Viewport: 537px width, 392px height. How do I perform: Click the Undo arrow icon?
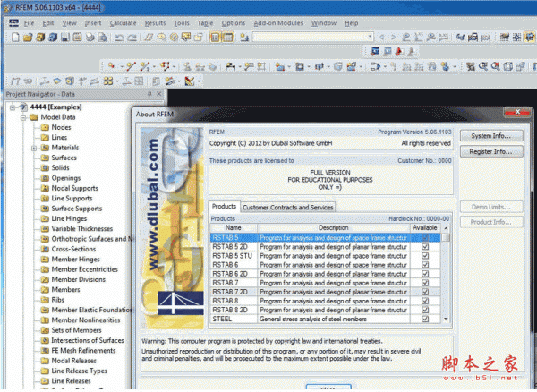coord(119,37)
